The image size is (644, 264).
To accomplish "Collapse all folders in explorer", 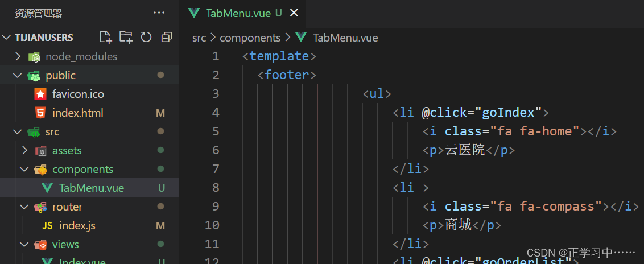I will point(166,38).
